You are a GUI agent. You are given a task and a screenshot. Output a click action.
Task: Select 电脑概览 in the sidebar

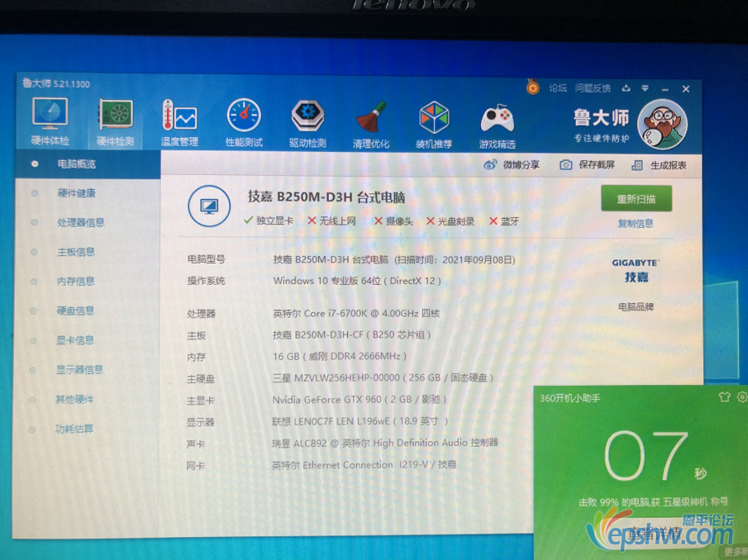click(88, 164)
